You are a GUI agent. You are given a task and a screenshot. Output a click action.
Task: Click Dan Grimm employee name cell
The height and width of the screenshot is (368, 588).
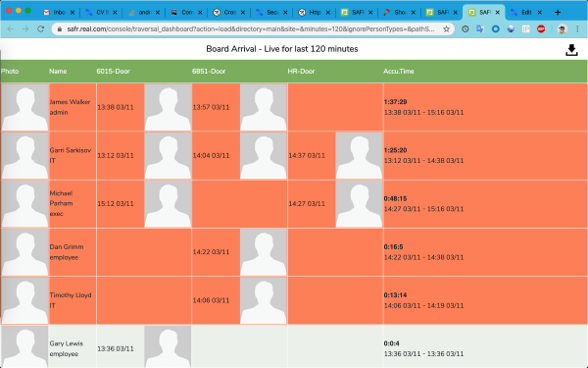(73, 252)
